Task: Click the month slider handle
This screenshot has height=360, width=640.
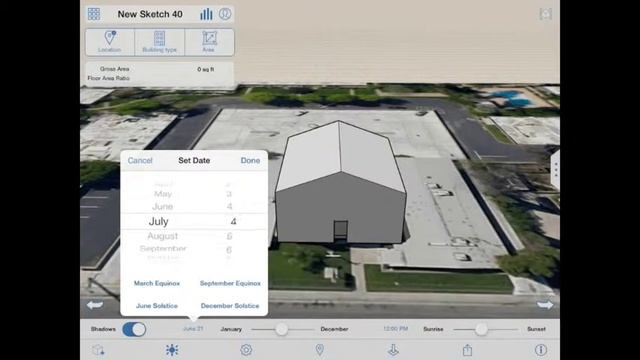Action: tap(281, 329)
